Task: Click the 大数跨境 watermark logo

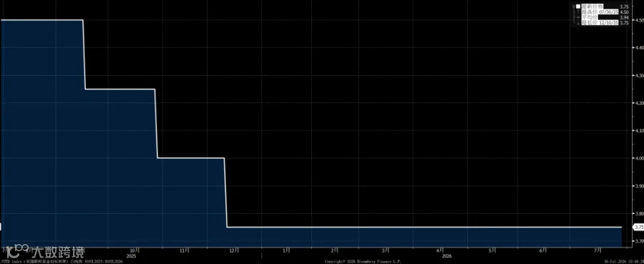Action: pos(45,251)
